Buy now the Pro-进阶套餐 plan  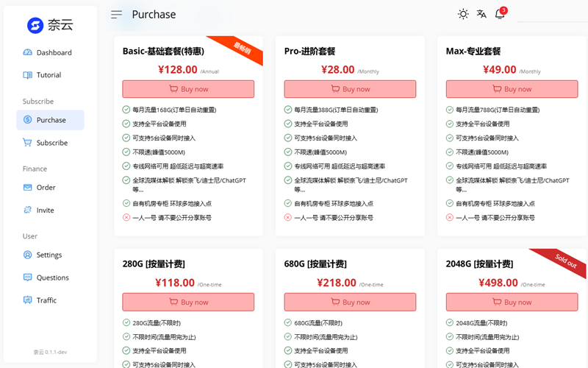tap(350, 89)
